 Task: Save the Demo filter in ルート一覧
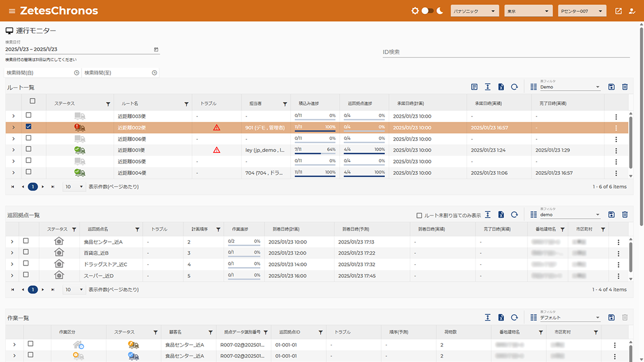coord(611,87)
